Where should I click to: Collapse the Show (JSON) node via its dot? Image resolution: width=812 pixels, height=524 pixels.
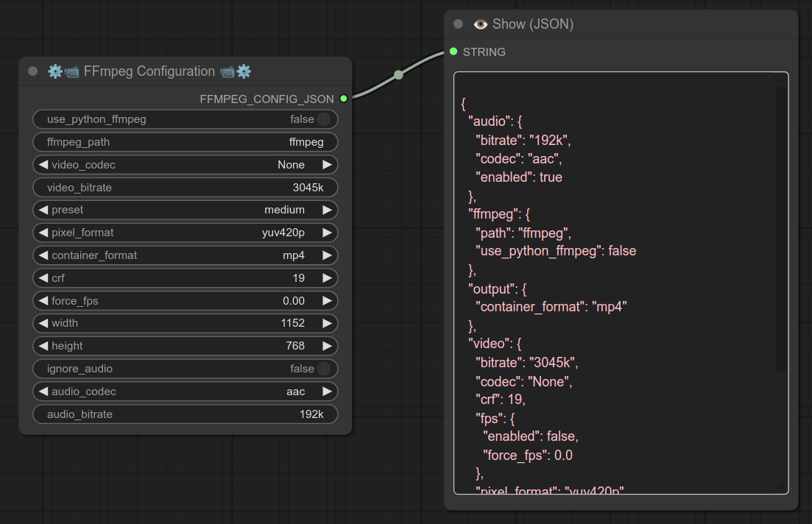pyautogui.click(x=457, y=24)
